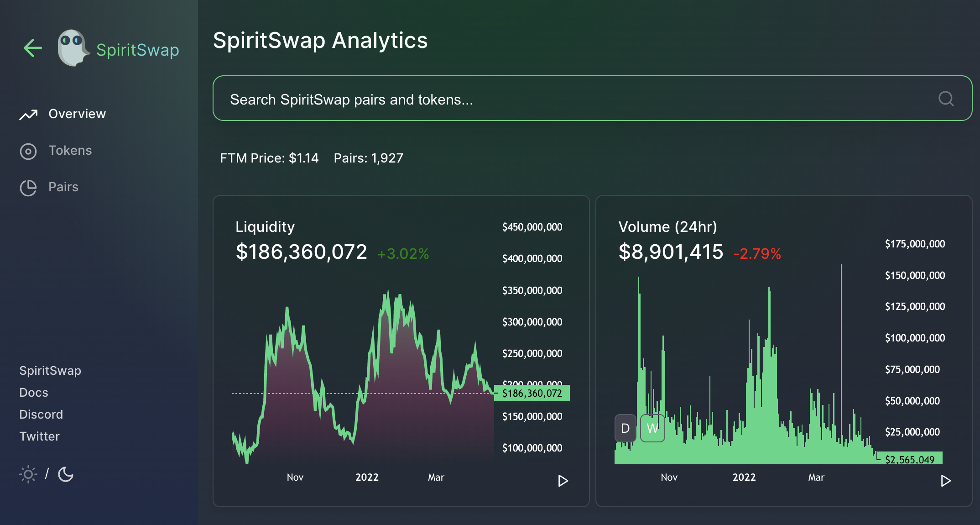The width and height of the screenshot is (980, 525).
Task: Click the Overview trend-line icon
Action: coord(28,115)
